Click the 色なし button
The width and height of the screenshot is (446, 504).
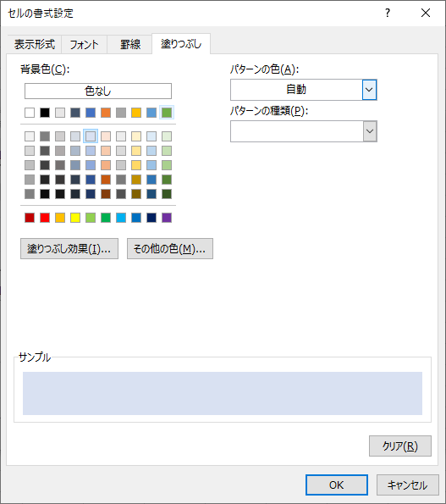(x=98, y=91)
